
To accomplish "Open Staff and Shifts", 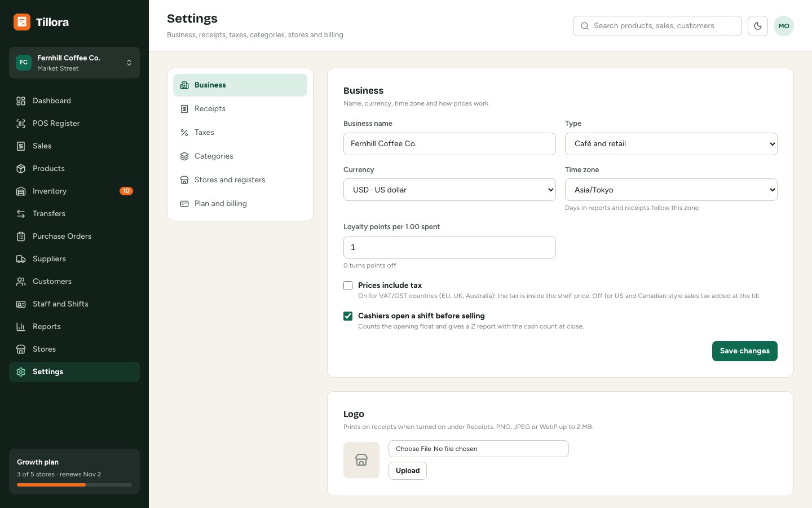I will (x=74, y=304).
